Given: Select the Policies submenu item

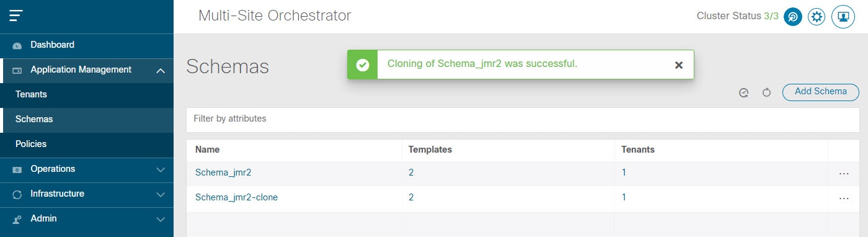Looking at the screenshot, I should [87, 144].
